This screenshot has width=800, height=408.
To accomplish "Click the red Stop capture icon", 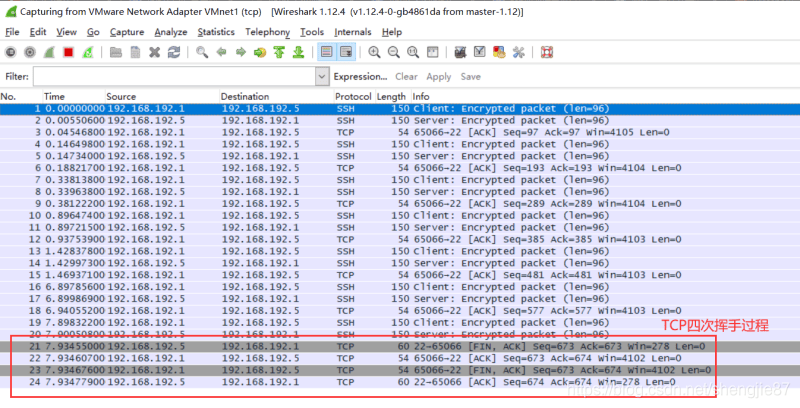I will [69, 52].
